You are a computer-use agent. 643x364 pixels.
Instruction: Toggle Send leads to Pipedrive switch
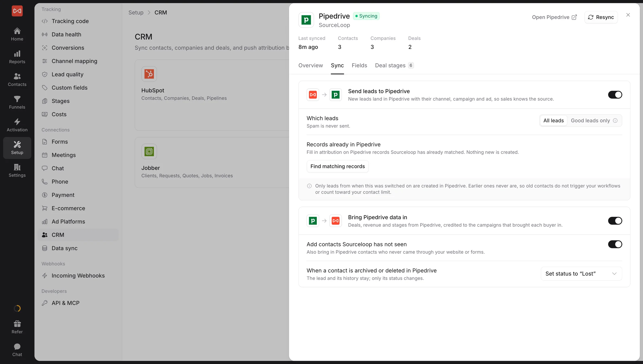[x=615, y=95]
